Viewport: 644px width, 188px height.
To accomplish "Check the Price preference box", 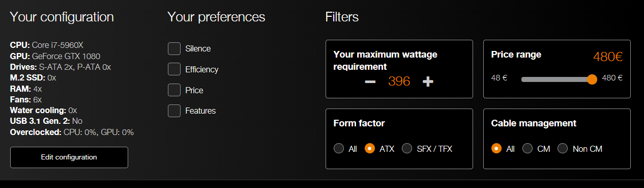I will pyautogui.click(x=174, y=90).
